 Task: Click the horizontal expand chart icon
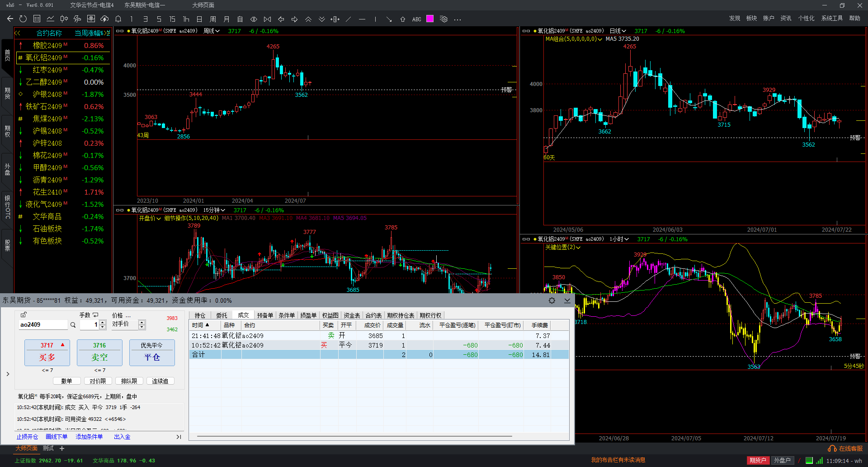267,19
